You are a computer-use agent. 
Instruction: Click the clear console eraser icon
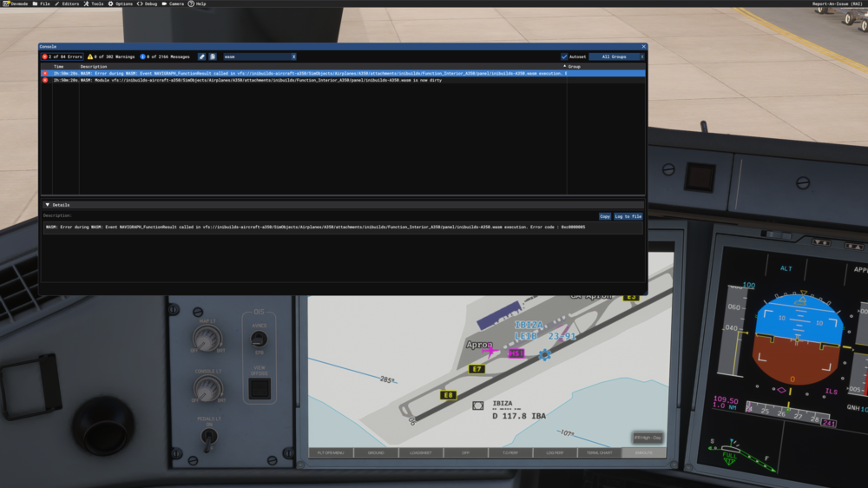click(x=202, y=56)
